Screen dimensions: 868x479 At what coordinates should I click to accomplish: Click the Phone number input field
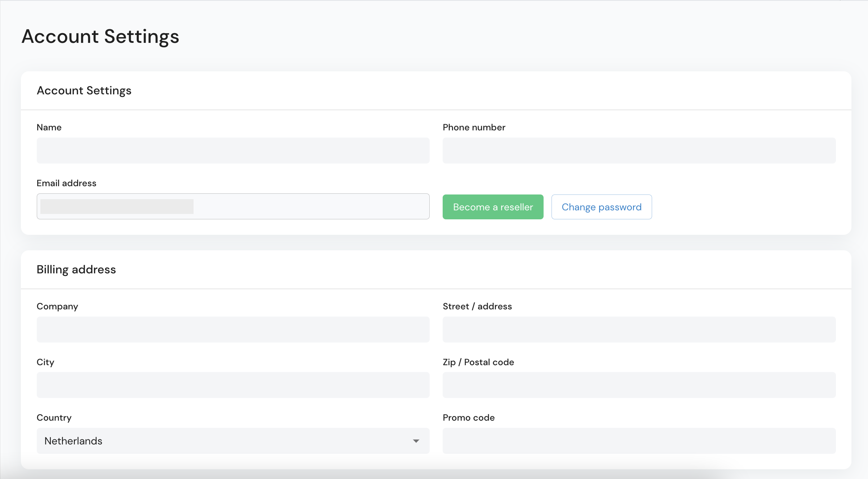tap(639, 150)
